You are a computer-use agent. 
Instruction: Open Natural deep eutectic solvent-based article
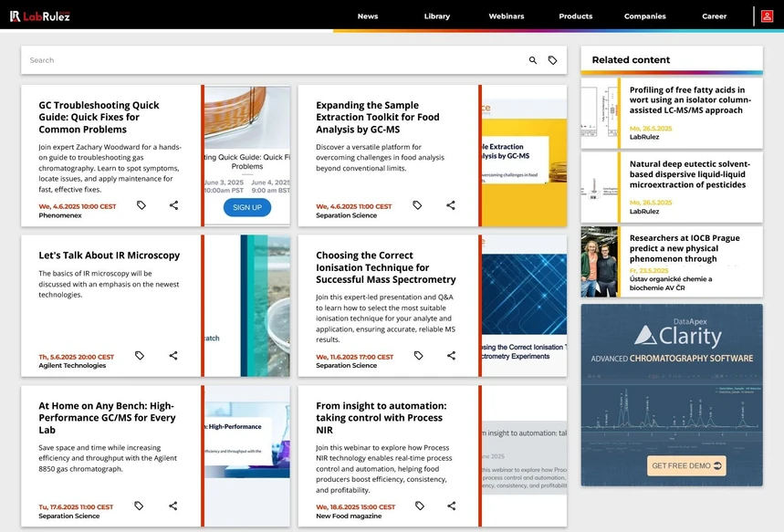(x=689, y=174)
